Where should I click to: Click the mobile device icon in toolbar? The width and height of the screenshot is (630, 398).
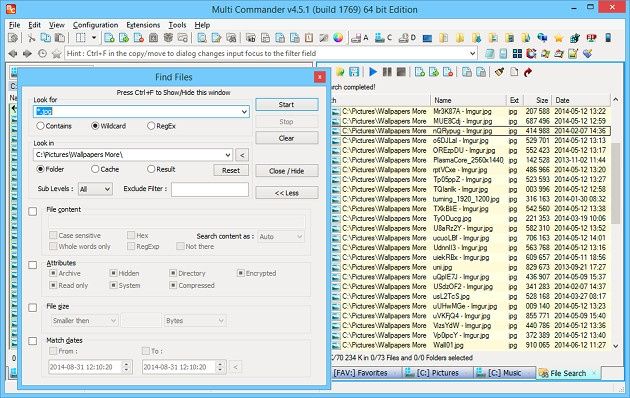coord(608,38)
